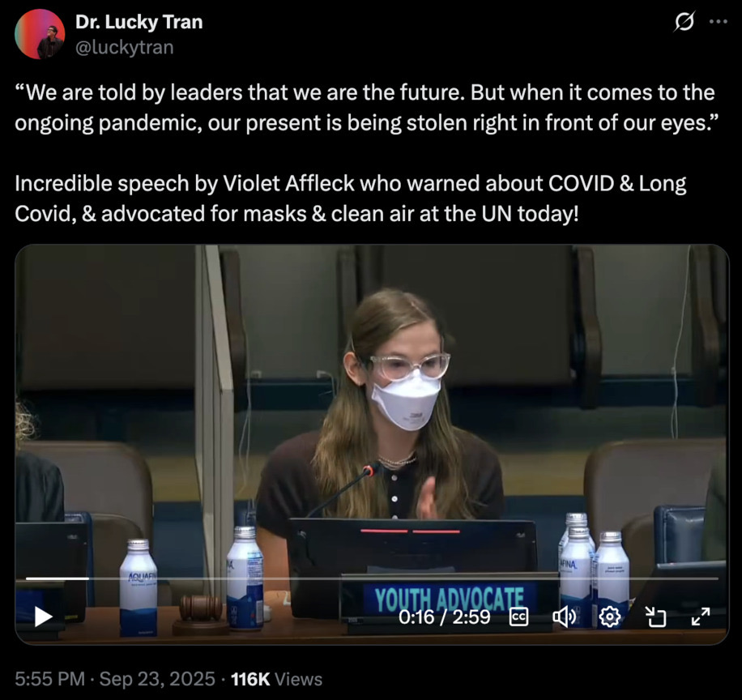
Task: Open the @luckytran handle link
Action: (125, 47)
